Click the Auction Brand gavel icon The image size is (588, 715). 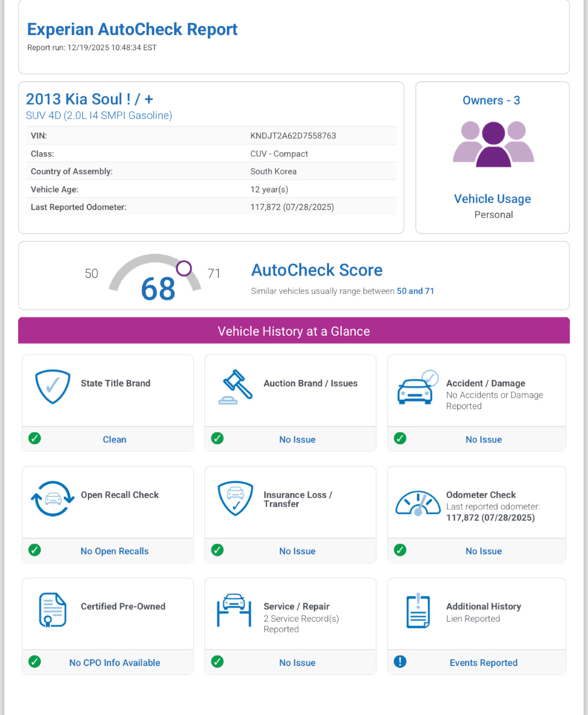click(x=235, y=387)
